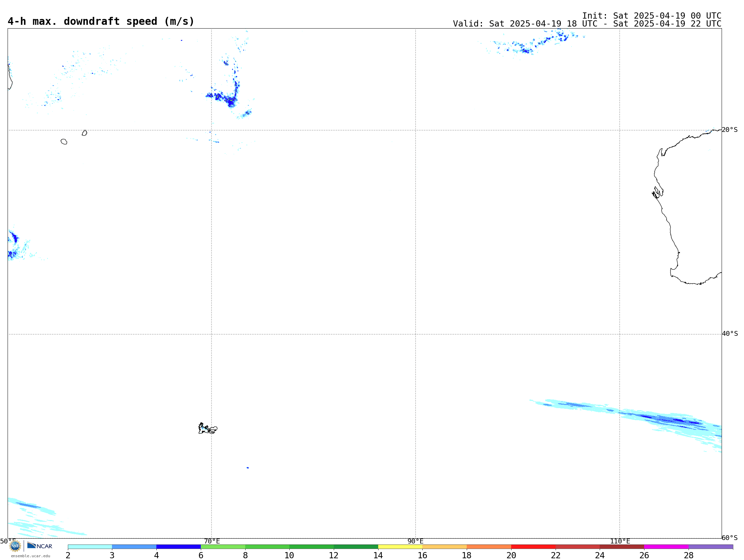The height and width of the screenshot is (560, 744).
Task: Click the NSF logo
Action: coord(15,546)
